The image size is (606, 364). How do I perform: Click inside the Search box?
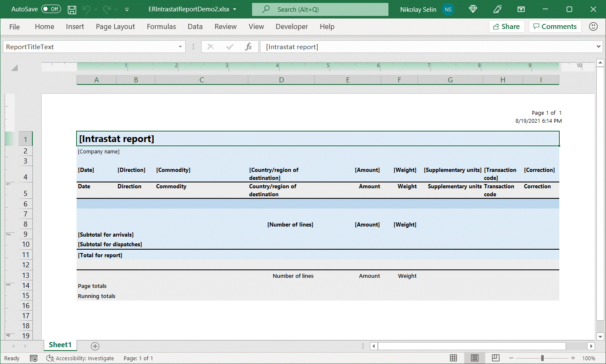(320, 9)
